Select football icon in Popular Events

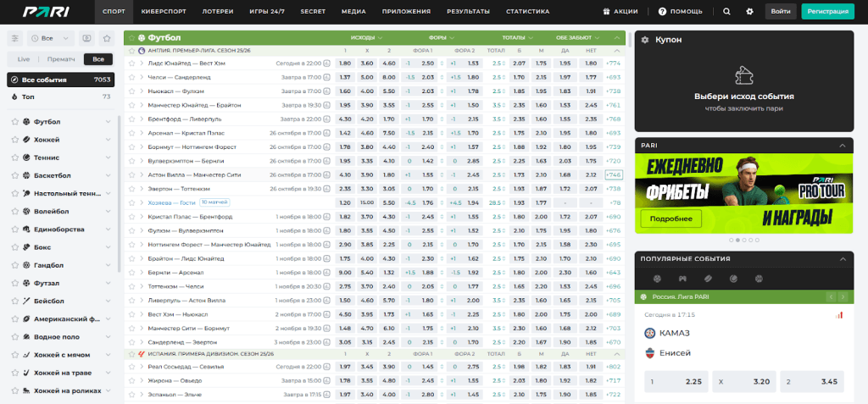point(657,279)
